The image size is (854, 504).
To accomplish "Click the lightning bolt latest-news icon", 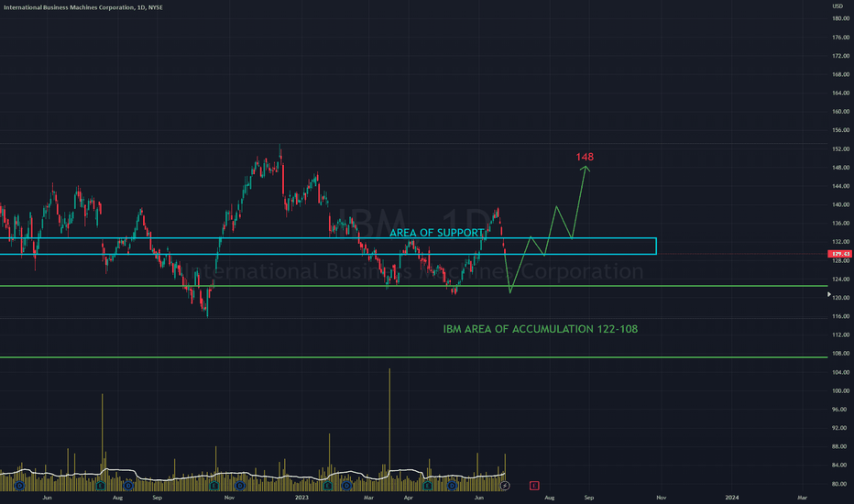I will pyautogui.click(x=505, y=486).
